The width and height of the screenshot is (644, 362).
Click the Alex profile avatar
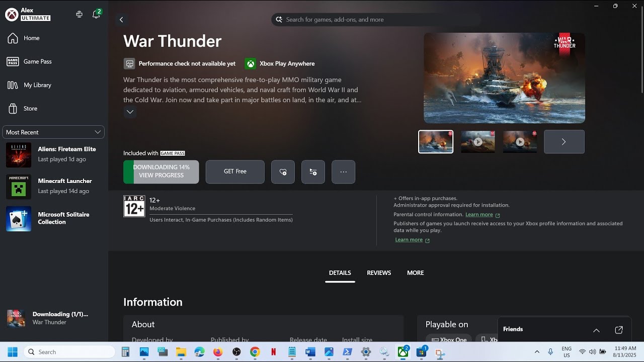click(12, 15)
